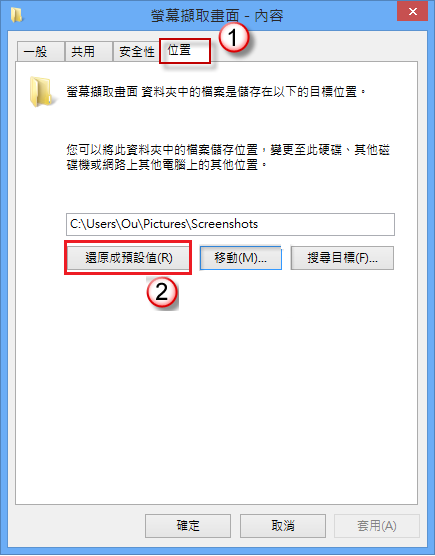
Task: Focus the Screenshots path text field
Action: click(x=230, y=224)
